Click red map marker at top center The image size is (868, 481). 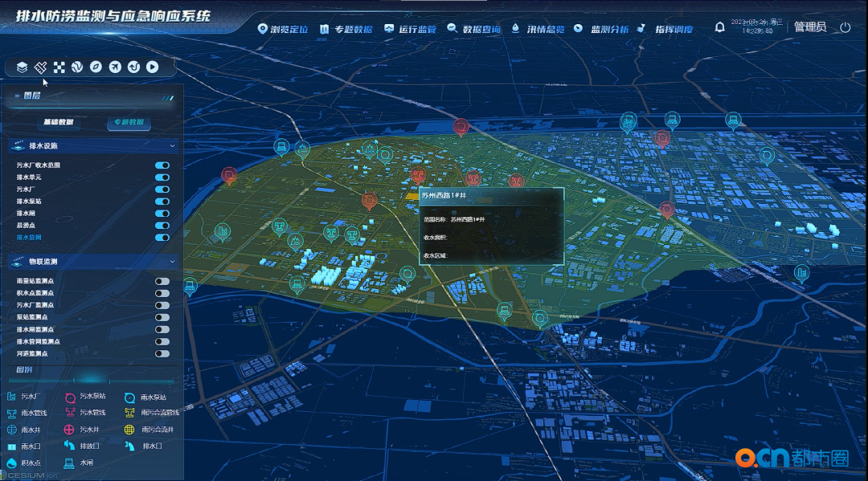pos(461,127)
